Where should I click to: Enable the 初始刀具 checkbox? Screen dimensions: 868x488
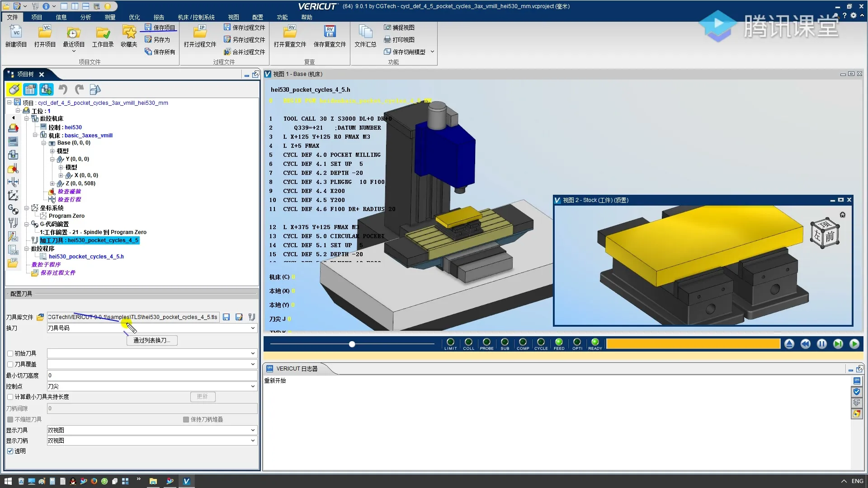10,353
